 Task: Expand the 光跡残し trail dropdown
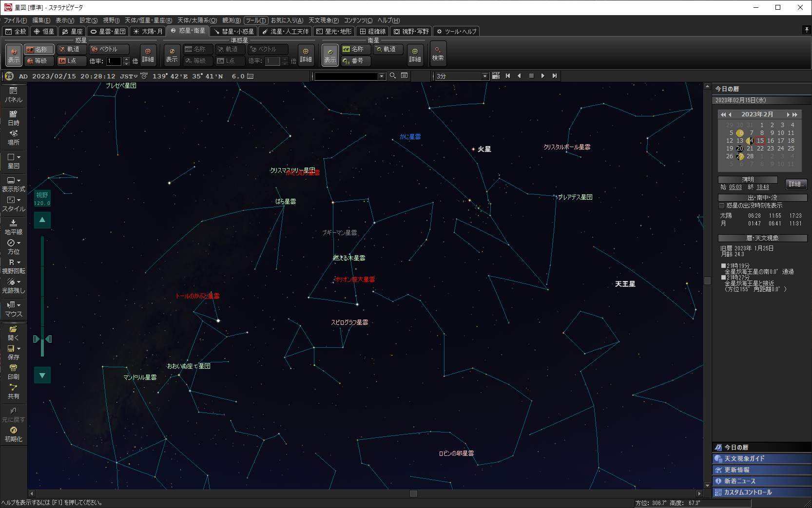coord(19,282)
